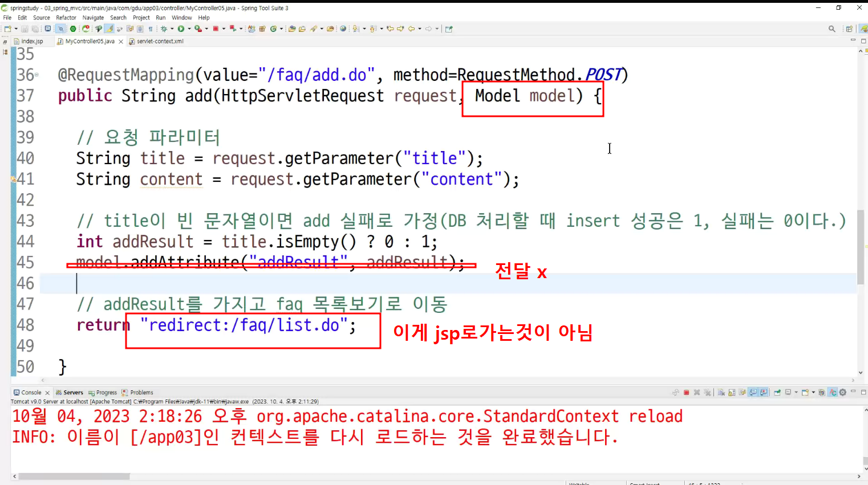Open the Stop dropdown arrow
Screen dimensions: 868x485
pos(224,28)
